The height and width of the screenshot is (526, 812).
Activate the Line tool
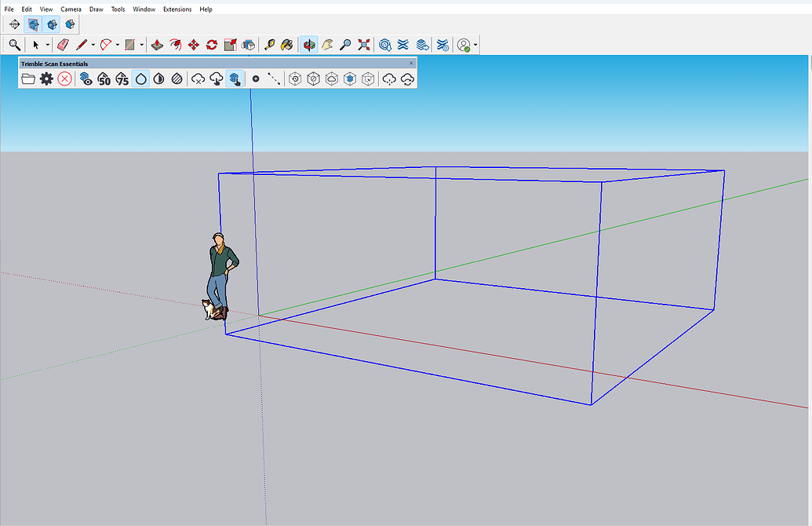[82, 45]
